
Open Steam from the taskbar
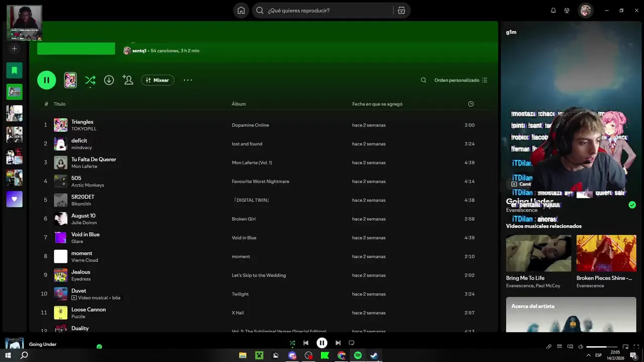point(374,355)
